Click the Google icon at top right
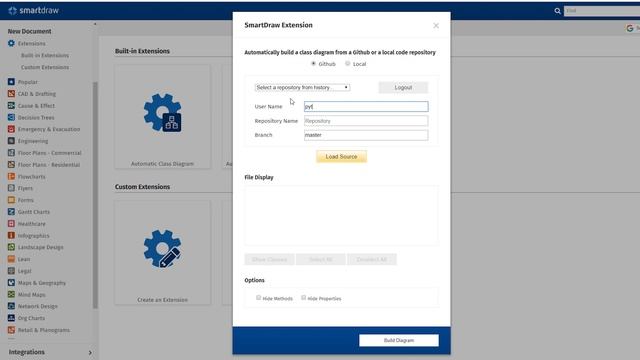The height and width of the screenshot is (360, 640). click(630, 28)
